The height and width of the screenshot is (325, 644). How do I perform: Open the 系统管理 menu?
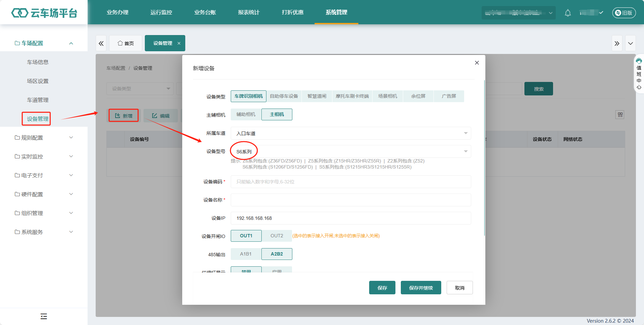pos(336,12)
